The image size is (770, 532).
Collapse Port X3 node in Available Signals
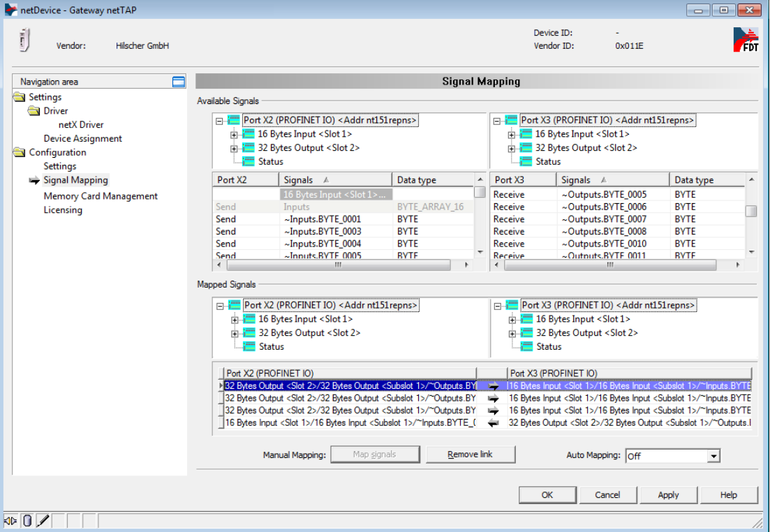click(x=497, y=121)
